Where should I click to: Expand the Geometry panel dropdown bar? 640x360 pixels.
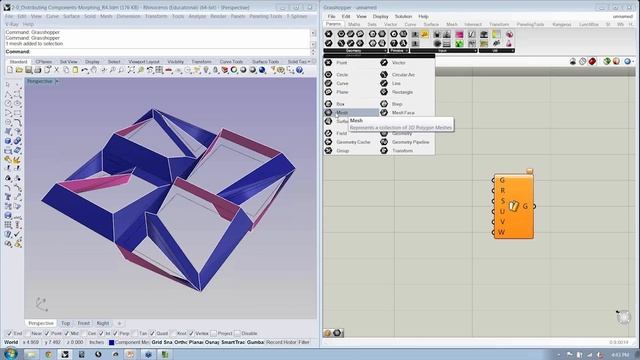point(355,51)
